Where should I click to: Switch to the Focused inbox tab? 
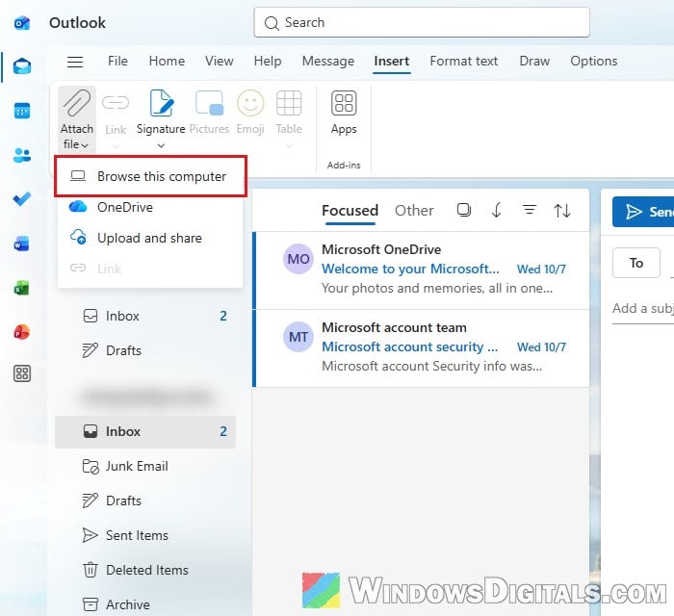pos(350,211)
